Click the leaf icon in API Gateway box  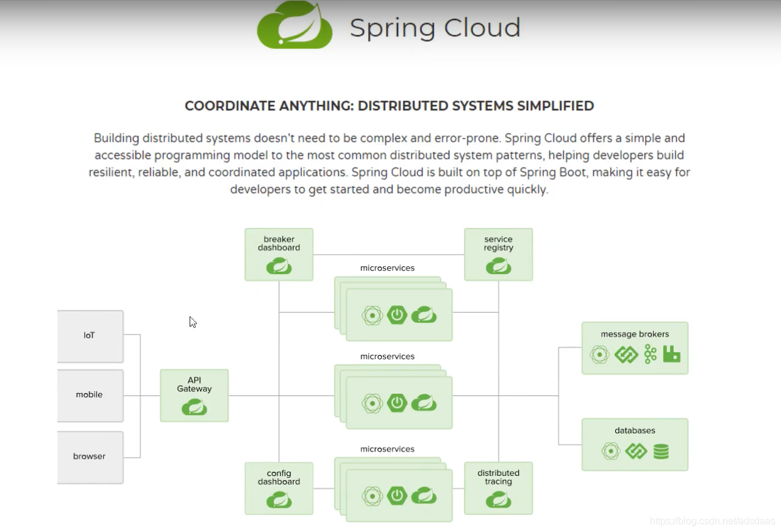click(x=194, y=407)
